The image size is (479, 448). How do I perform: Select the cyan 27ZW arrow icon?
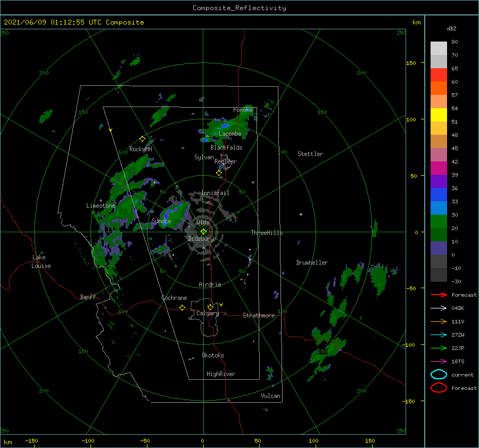439,335
